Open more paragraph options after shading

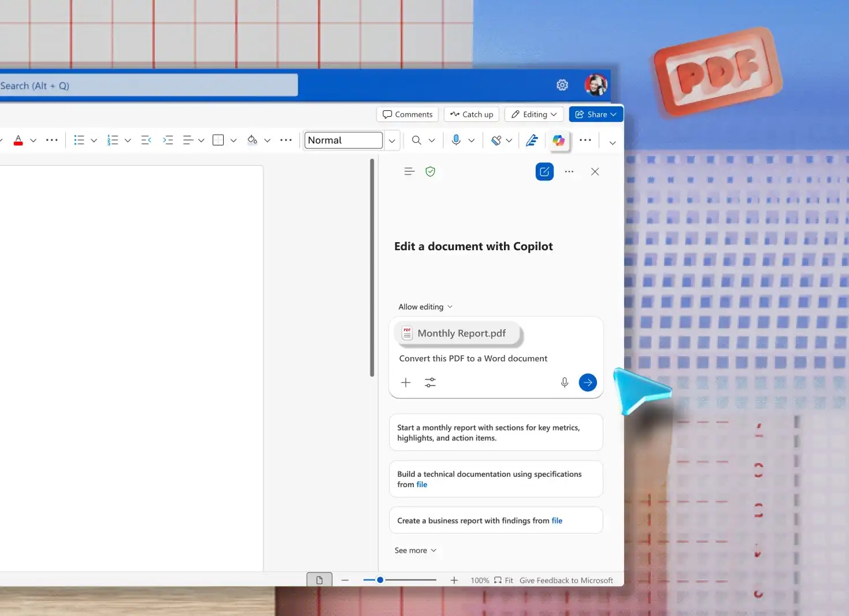click(286, 140)
